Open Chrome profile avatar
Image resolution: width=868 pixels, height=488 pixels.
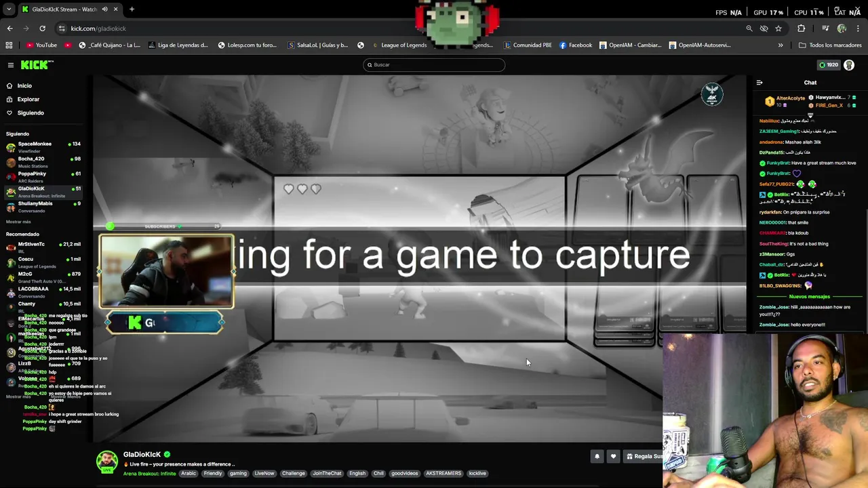(842, 28)
